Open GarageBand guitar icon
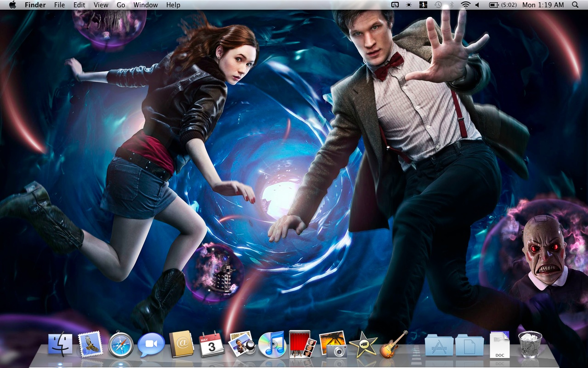The width and height of the screenshot is (588, 368). click(x=394, y=344)
